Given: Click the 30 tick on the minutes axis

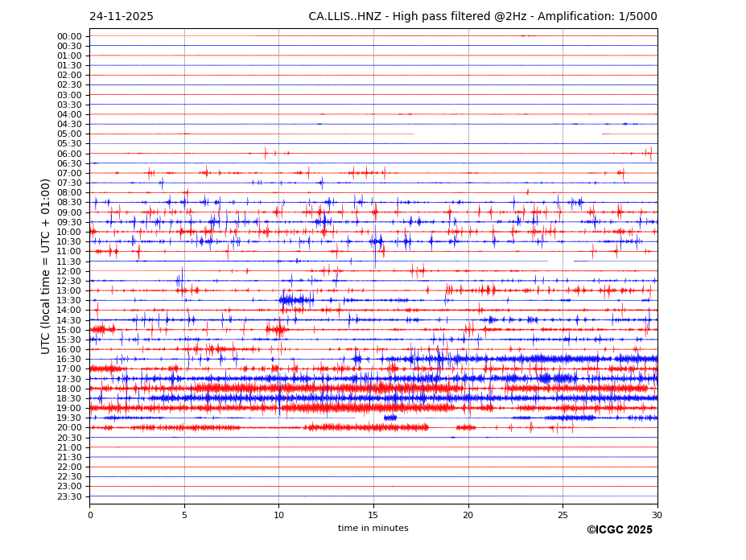Looking at the screenshot, I should 657,515.
